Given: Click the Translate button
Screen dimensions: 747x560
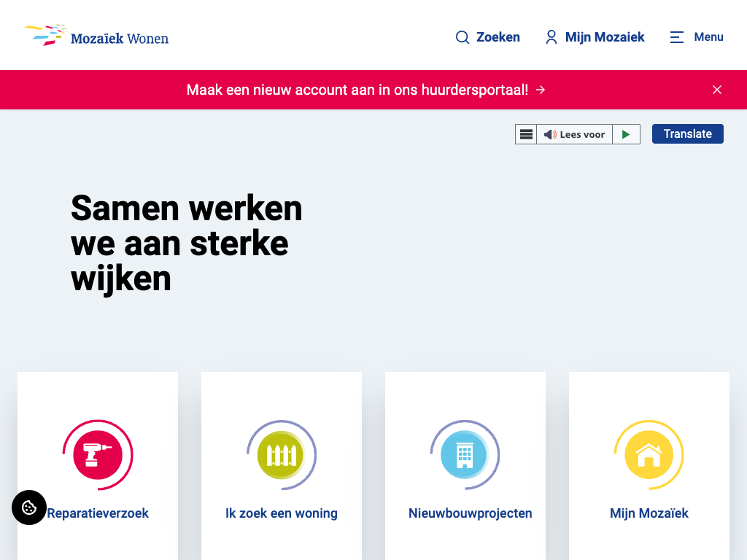Looking at the screenshot, I should pos(687,134).
